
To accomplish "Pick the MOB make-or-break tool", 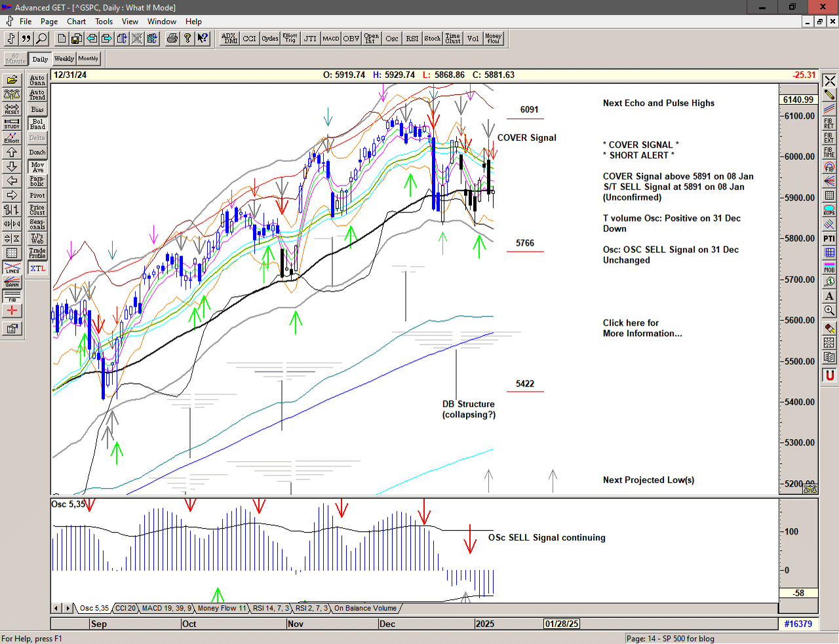I will click(829, 267).
